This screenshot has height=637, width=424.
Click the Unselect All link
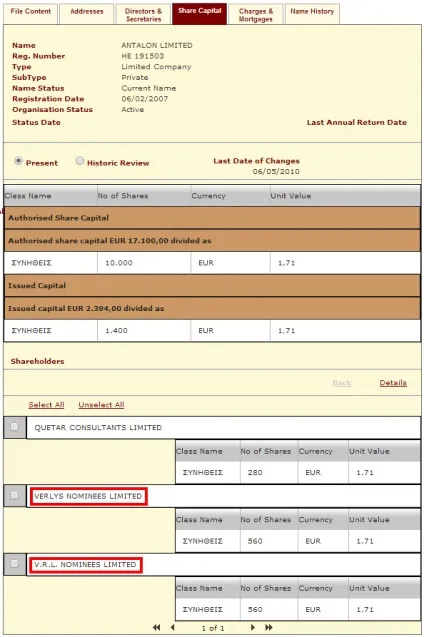tap(101, 405)
